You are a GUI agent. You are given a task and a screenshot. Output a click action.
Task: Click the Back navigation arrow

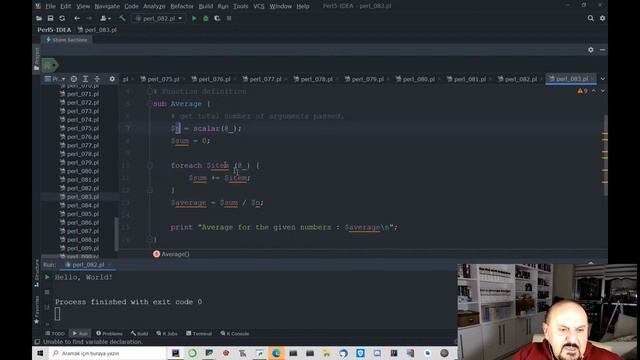77,18
